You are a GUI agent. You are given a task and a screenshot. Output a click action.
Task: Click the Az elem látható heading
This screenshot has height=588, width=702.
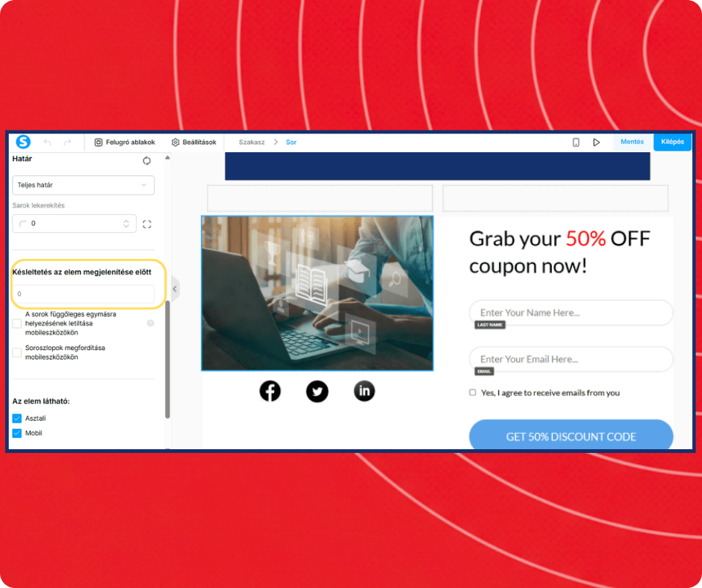41,401
